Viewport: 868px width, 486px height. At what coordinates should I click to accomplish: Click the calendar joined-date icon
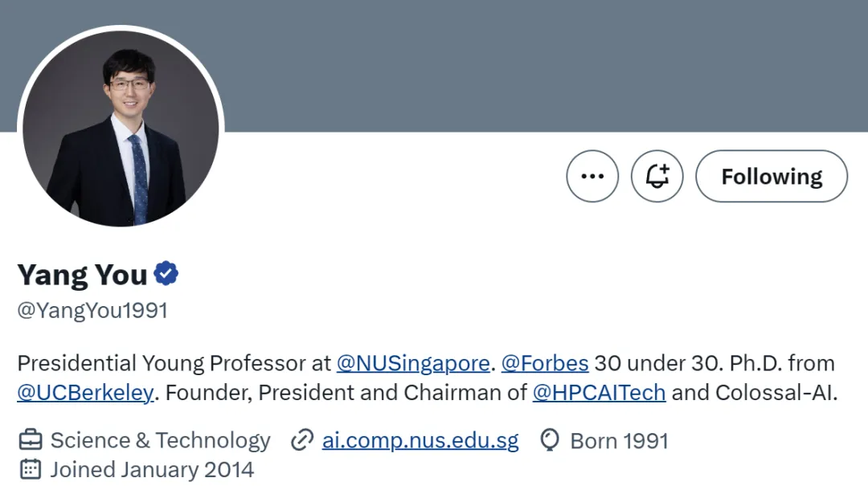[x=31, y=469]
